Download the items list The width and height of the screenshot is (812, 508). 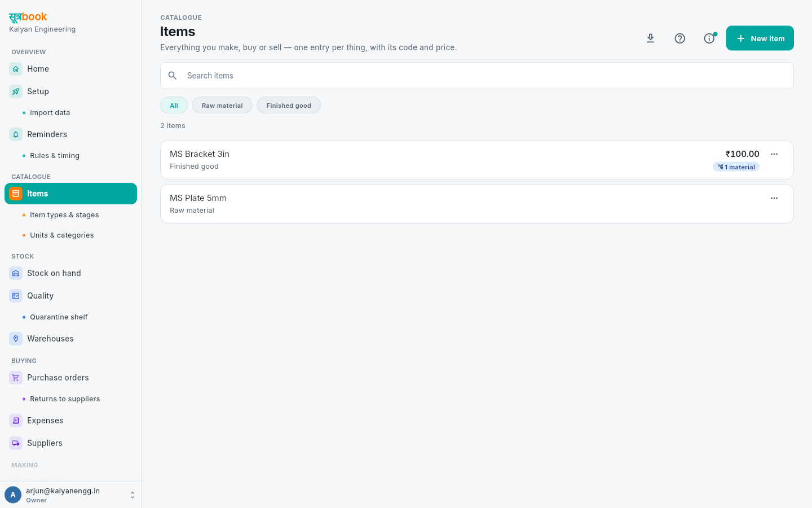[651, 38]
